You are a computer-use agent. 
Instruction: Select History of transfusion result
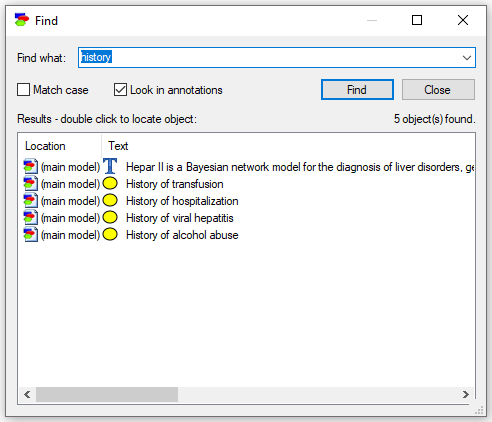tap(175, 184)
